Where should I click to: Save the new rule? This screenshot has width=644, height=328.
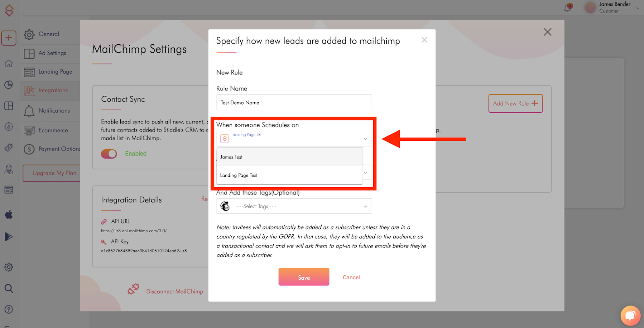click(x=304, y=277)
